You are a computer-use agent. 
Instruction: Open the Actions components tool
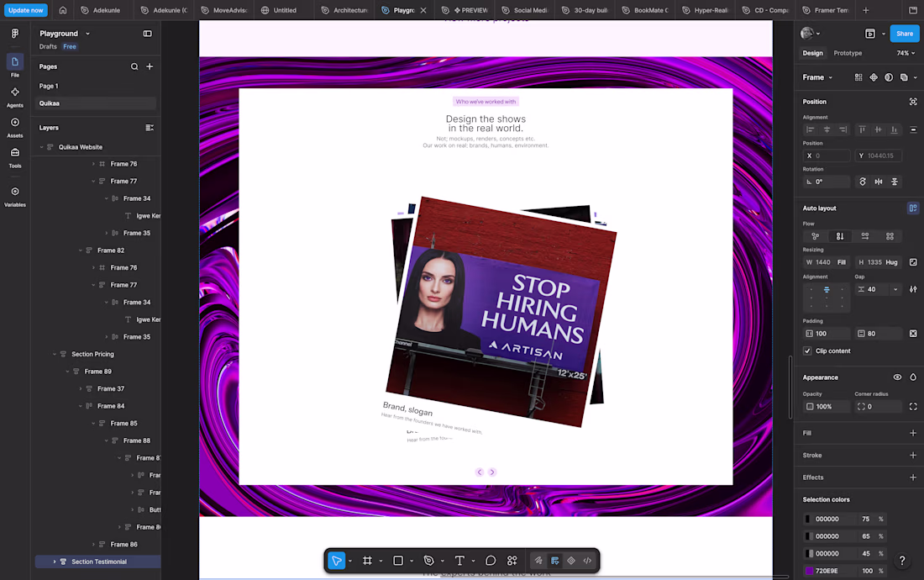tap(512, 561)
